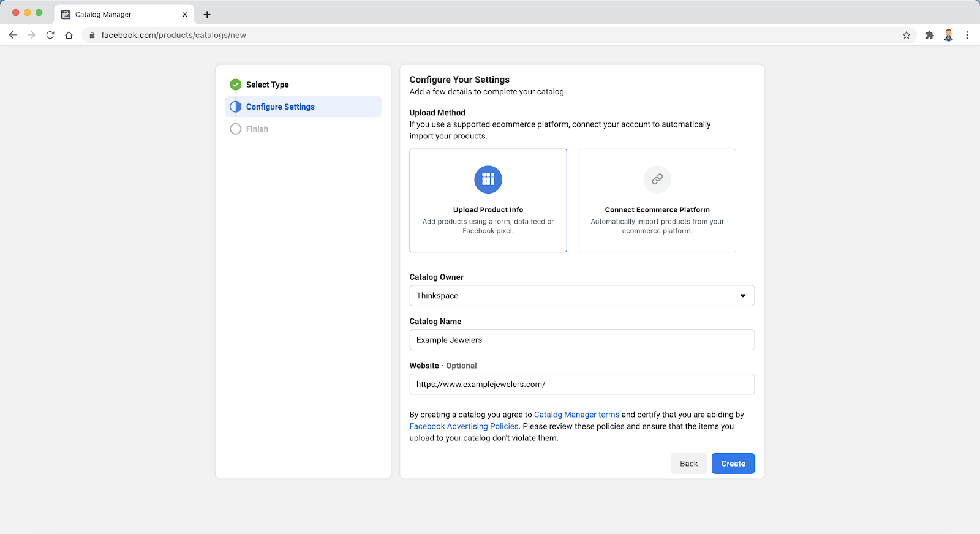Click the blue Create button
Image resolution: width=980 pixels, height=534 pixels.
733,464
